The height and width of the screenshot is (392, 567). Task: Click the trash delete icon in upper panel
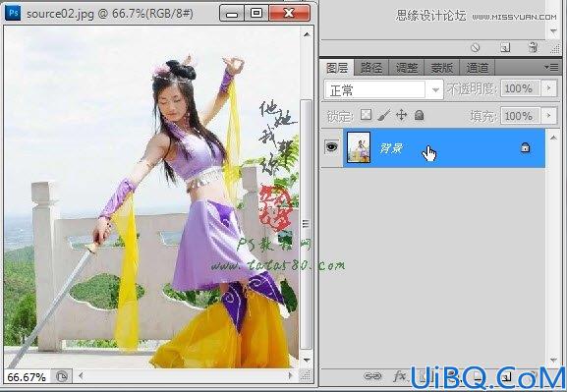(533, 47)
